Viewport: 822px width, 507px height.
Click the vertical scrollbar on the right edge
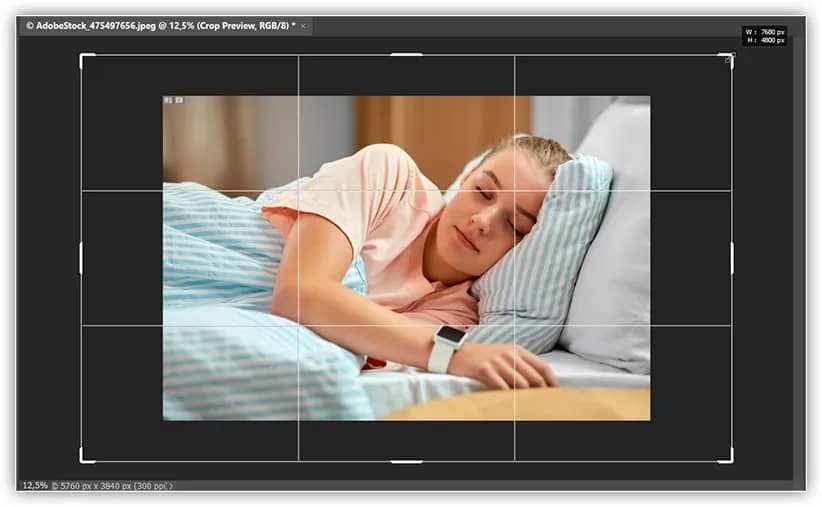[799, 258]
